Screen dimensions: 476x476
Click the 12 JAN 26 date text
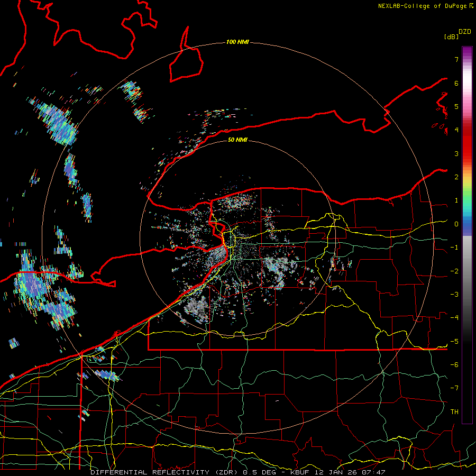tap(337, 472)
